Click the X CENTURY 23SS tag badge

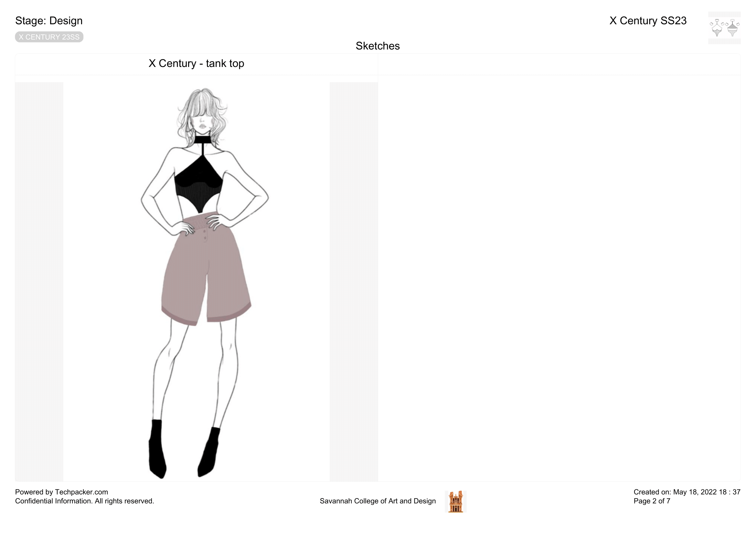coord(49,37)
